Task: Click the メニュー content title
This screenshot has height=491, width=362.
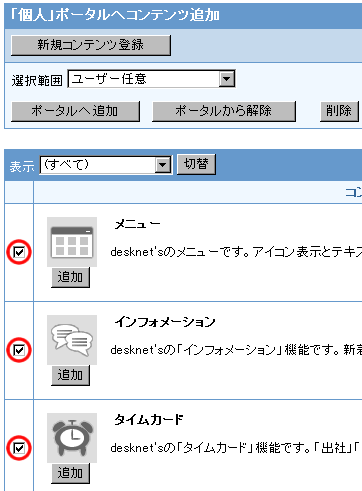Action: [137, 224]
